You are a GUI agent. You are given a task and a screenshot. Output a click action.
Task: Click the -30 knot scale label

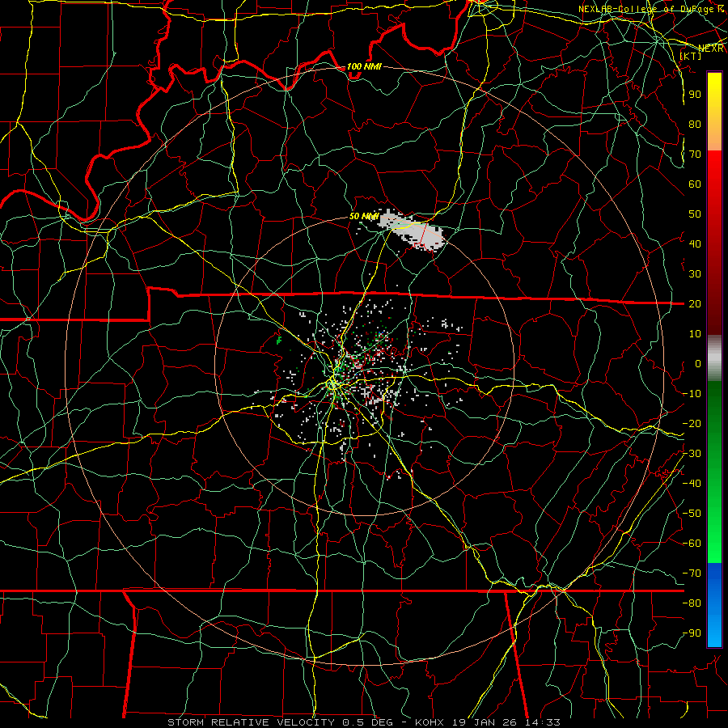pyautogui.click(x=692, y=454)
